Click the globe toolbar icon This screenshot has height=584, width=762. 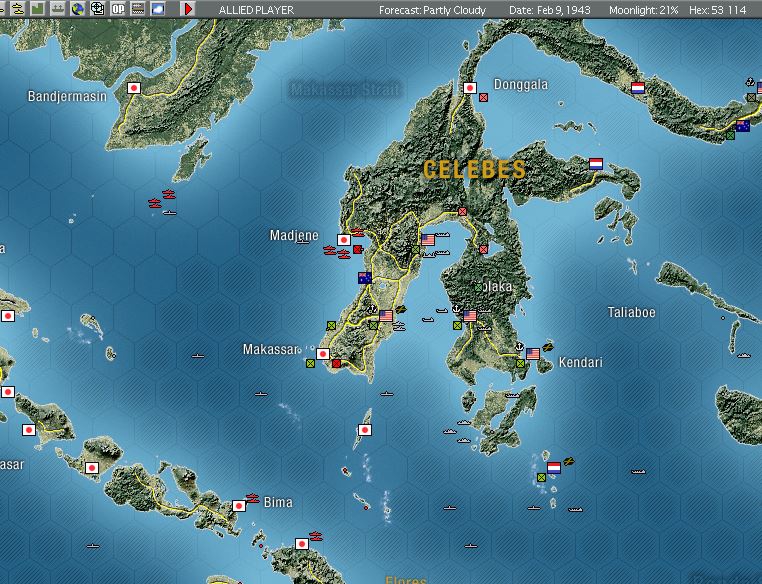tap(77, 9)
